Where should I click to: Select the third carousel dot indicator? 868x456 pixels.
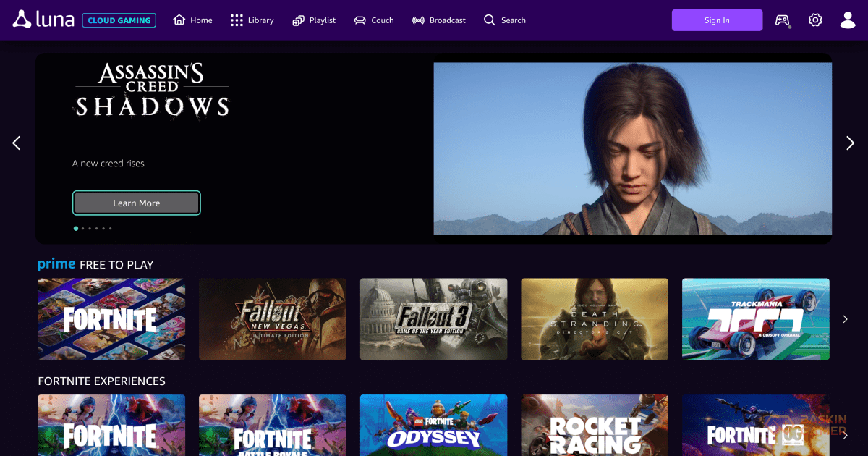[x=90, y=228]
